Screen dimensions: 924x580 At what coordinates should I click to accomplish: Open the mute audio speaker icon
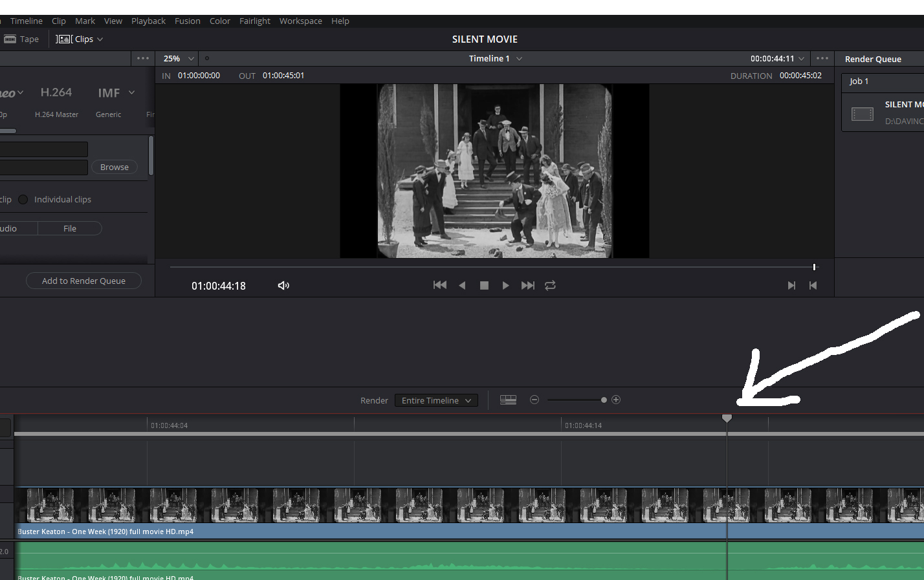pos(283,285)
